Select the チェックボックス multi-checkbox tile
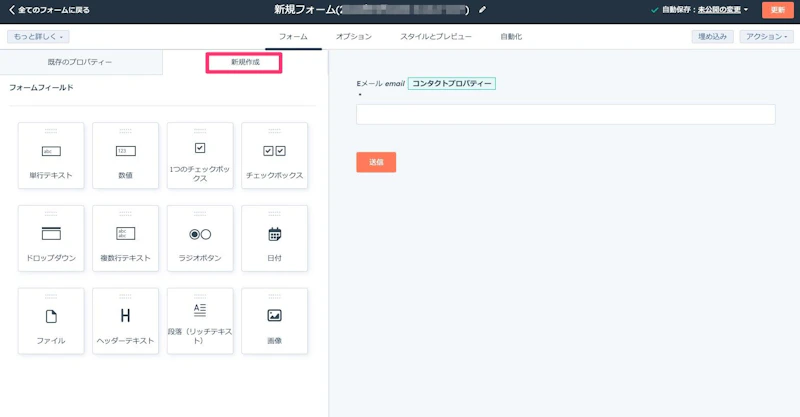This screenshot has height=417, width=800. [274, 156]
